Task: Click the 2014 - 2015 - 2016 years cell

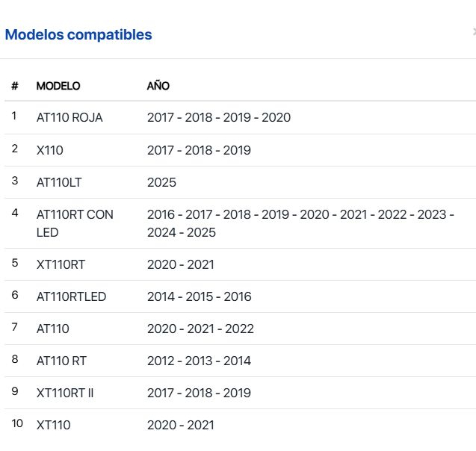Action: point(199,296)
